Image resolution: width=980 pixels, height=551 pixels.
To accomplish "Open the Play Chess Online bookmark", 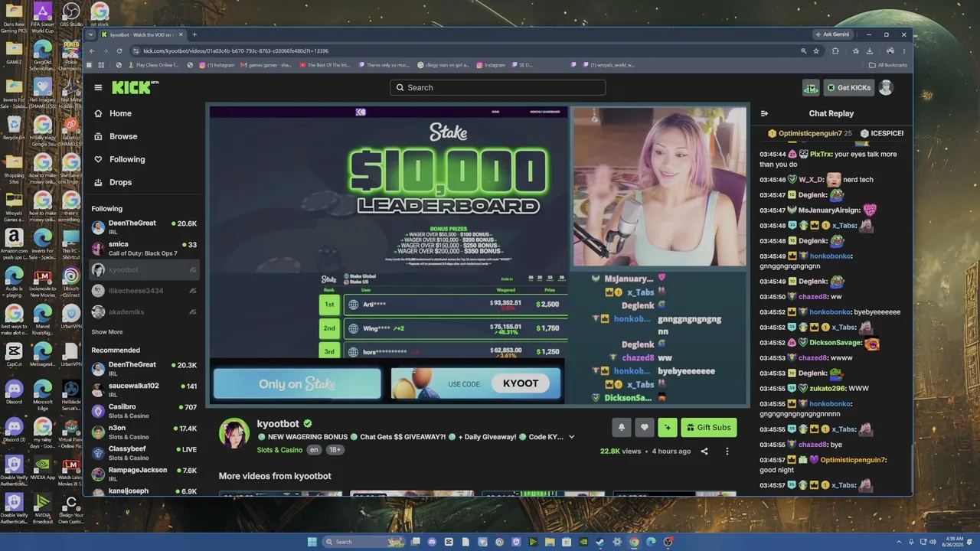I will coord(152,65).
